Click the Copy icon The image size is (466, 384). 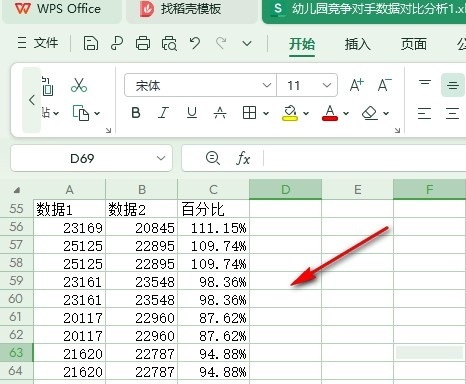(x=81, y=113)
